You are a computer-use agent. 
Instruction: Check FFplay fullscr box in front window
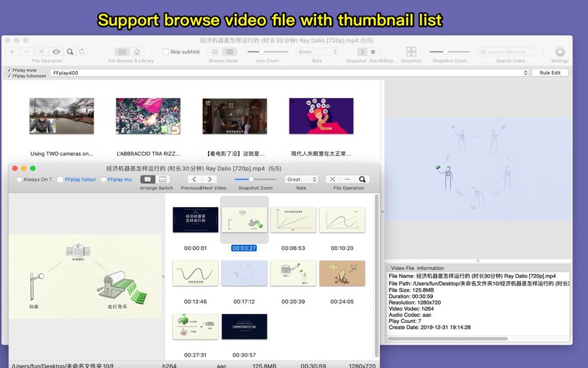click(x=60, y=180)
